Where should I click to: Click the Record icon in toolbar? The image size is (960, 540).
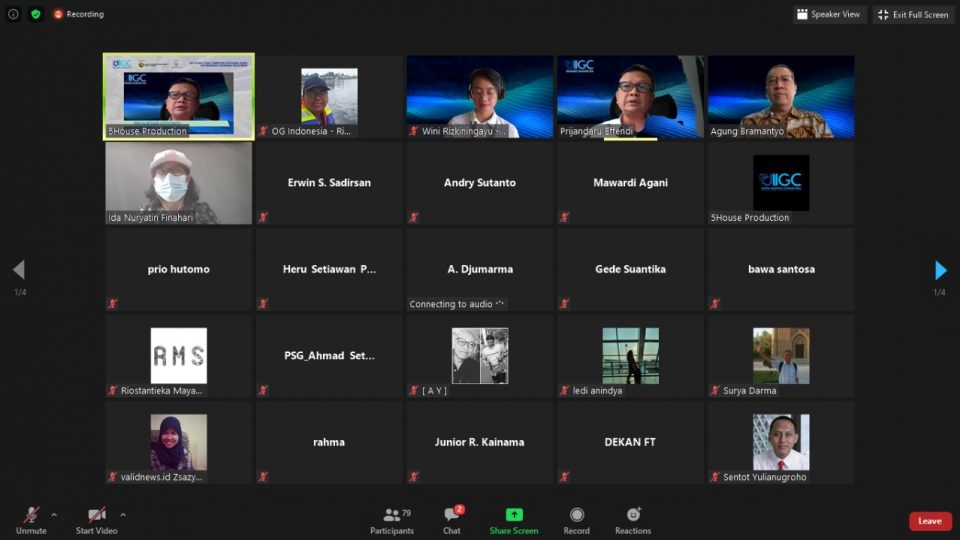click(576, 515)
